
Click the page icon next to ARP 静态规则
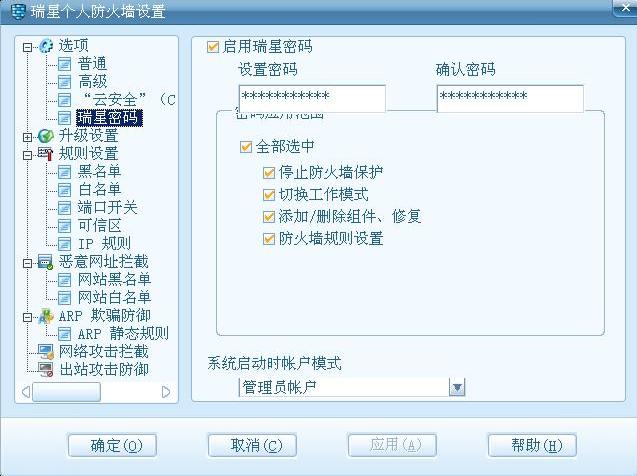coord(64,334)
